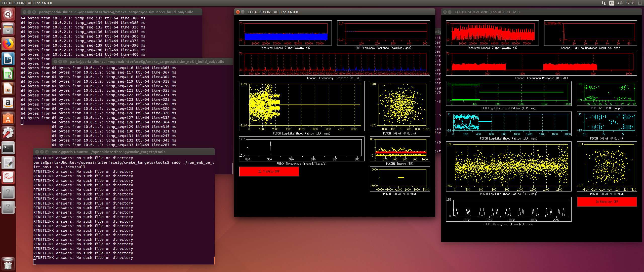
Task: Open the Amazon launcher icon
Action: (x=8, y=104)
